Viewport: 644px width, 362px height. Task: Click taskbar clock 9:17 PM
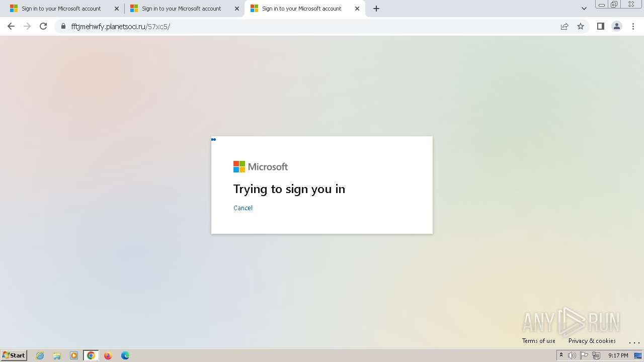(x=618, y=355)
